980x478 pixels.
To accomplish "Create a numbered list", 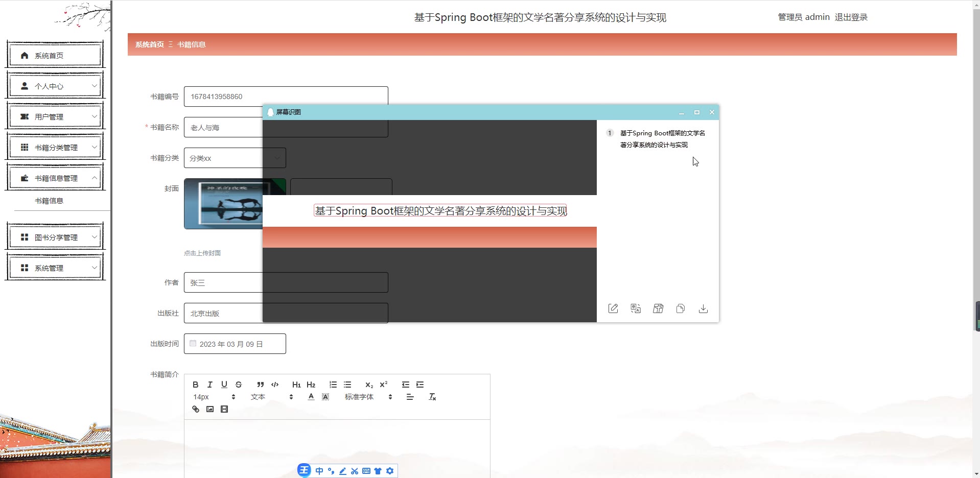I will [333, 385].
